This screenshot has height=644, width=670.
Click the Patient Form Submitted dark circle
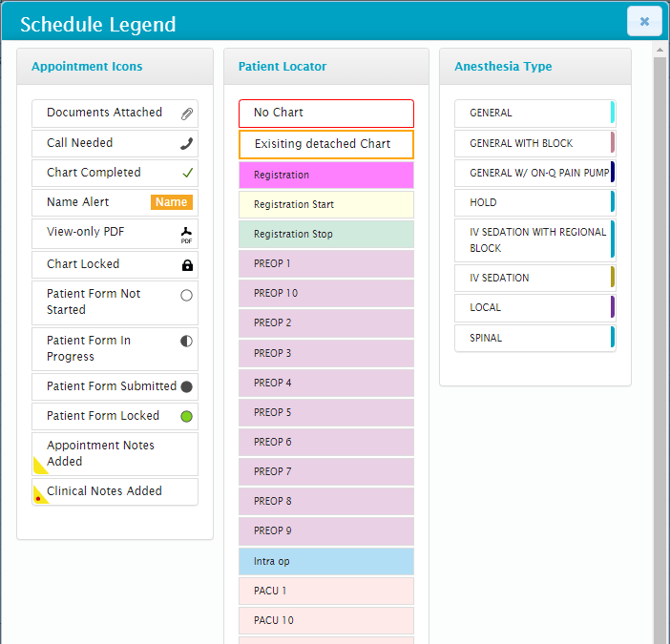(186, 386)
